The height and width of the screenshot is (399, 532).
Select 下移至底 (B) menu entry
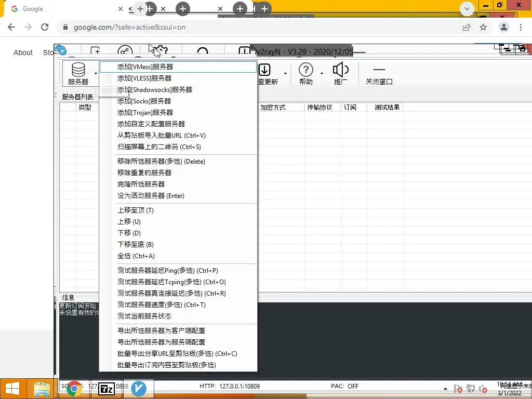coord(178,245)
